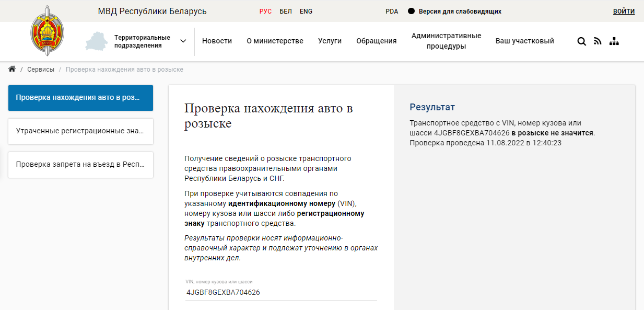Click the MVD emblem logo
The width and height of the screenshot is (644, 310).
pyautogui.click(x=47, y=31)
